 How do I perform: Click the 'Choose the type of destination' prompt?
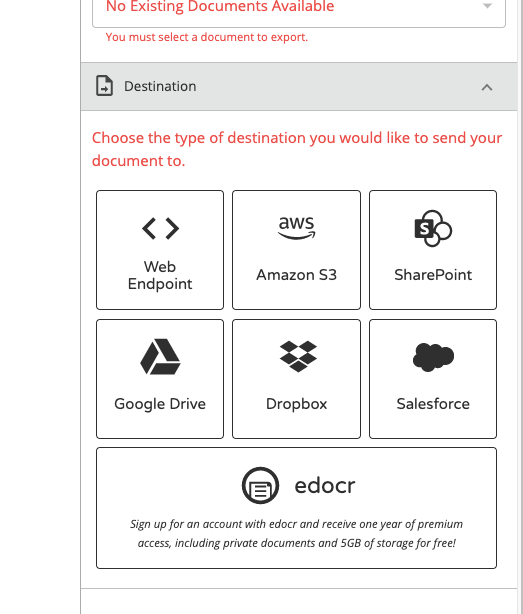[297, 149]
